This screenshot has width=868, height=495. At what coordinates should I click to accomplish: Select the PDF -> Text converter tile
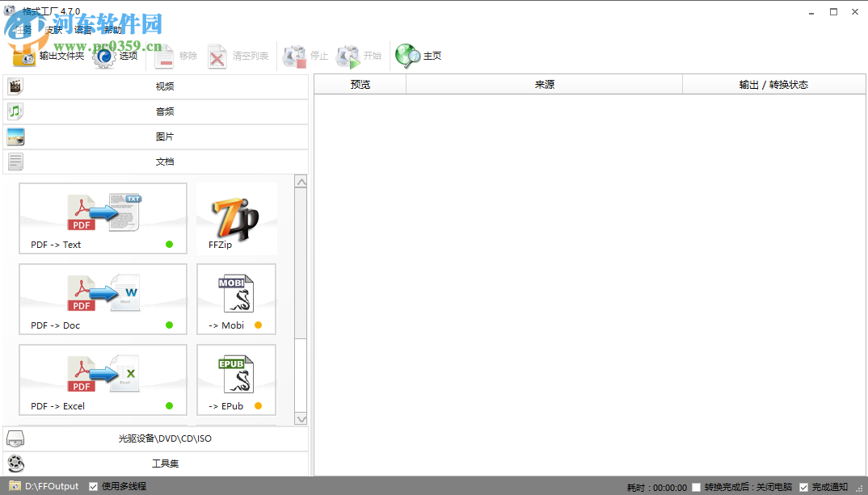(103, 219)
